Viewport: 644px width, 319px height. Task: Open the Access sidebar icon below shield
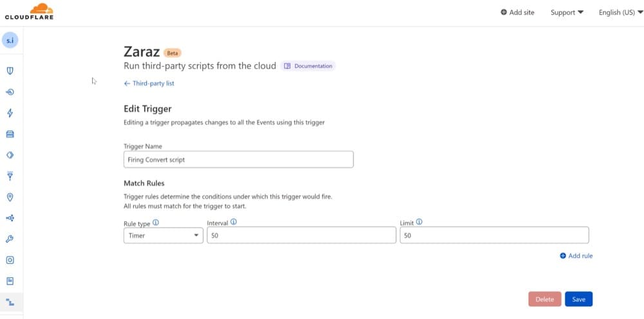point(10,92)
